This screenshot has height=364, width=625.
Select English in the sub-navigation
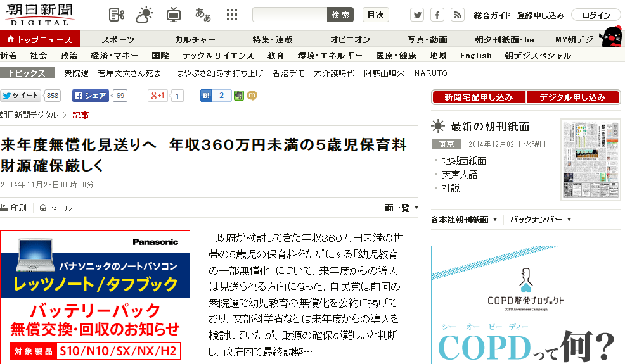[x=476, y=55]
